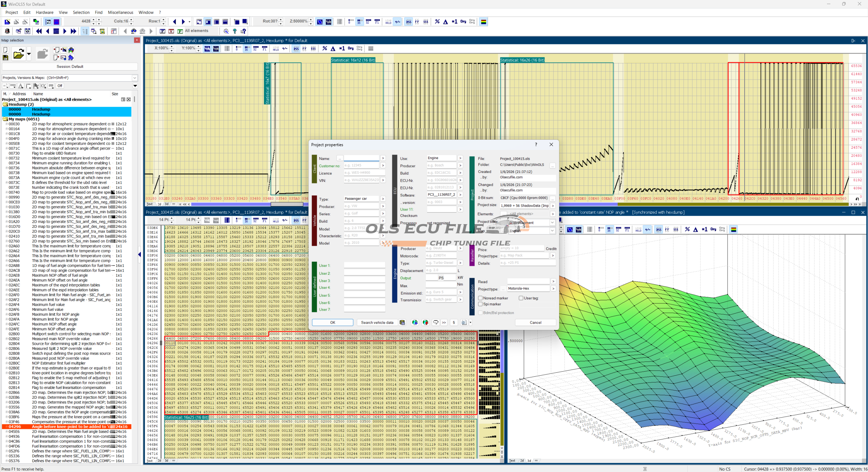Open the folder icon in Map selection
Image resolution: width=868 pixels, height=472 pixels.
pos(18,54)
